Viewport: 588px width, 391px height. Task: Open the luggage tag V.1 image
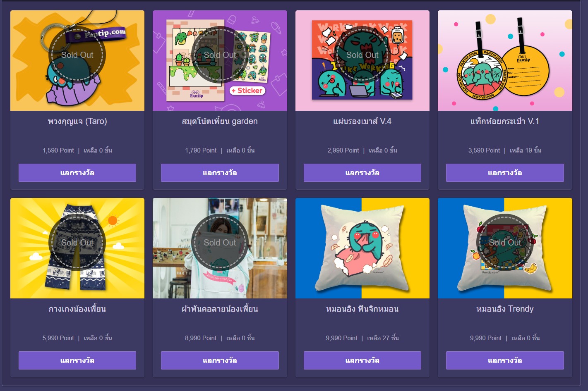(505, 61)
